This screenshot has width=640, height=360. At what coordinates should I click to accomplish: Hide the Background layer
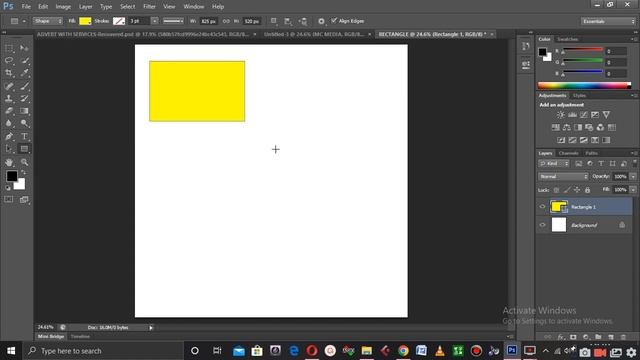(x=542, y=225)
